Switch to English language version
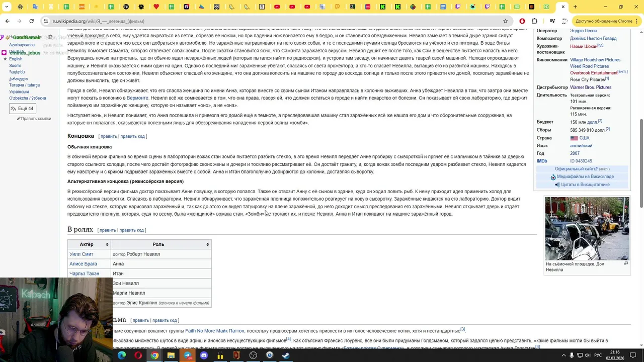The height and width of the screenshot is (362, 644). coord(16,59)
